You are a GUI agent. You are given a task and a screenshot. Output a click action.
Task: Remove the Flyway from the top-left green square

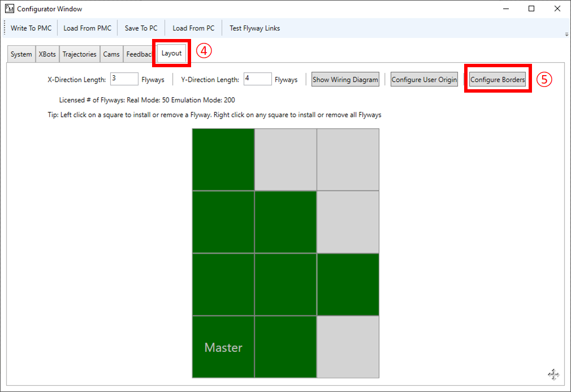(223, 159)
